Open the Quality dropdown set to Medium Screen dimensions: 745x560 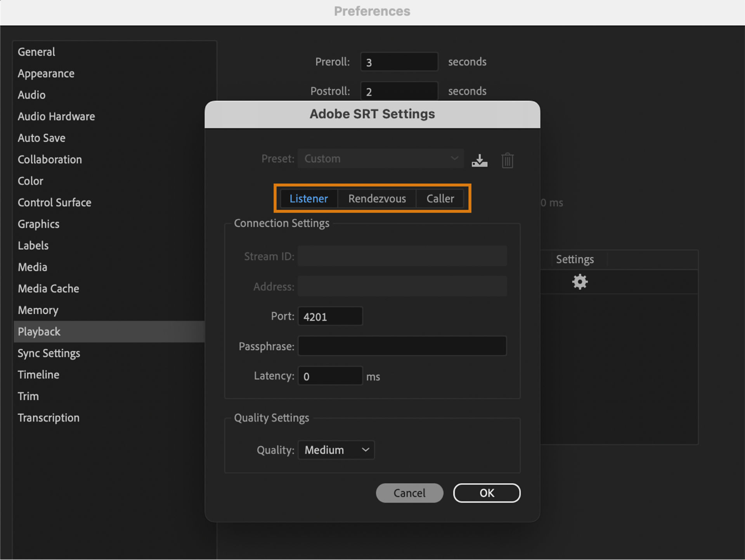(x=336, y=450)
